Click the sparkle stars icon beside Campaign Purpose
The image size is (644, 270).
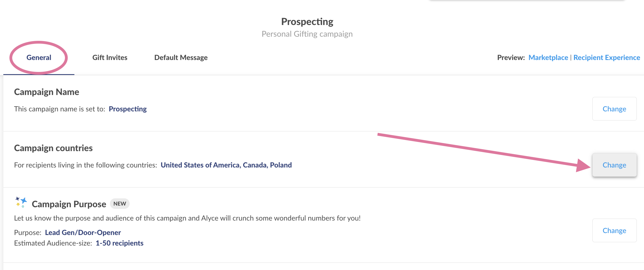[x=21, y=202]
